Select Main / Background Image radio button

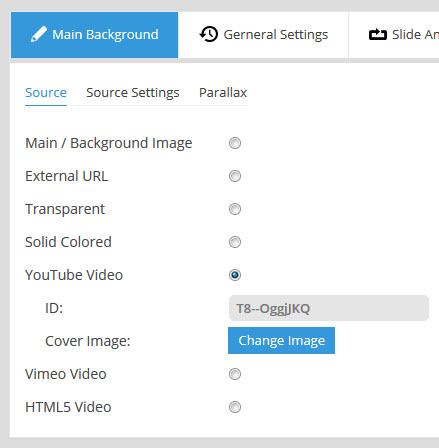[x=235, y=143]
